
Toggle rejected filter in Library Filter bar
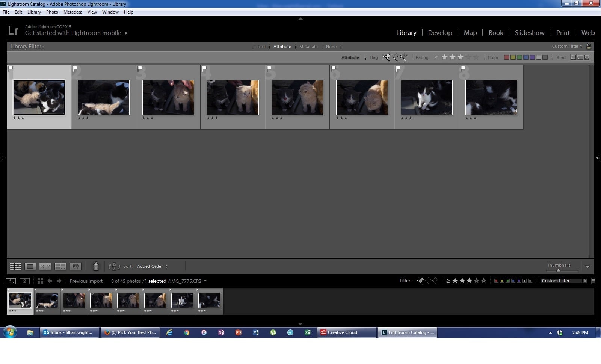click(403, 57)
